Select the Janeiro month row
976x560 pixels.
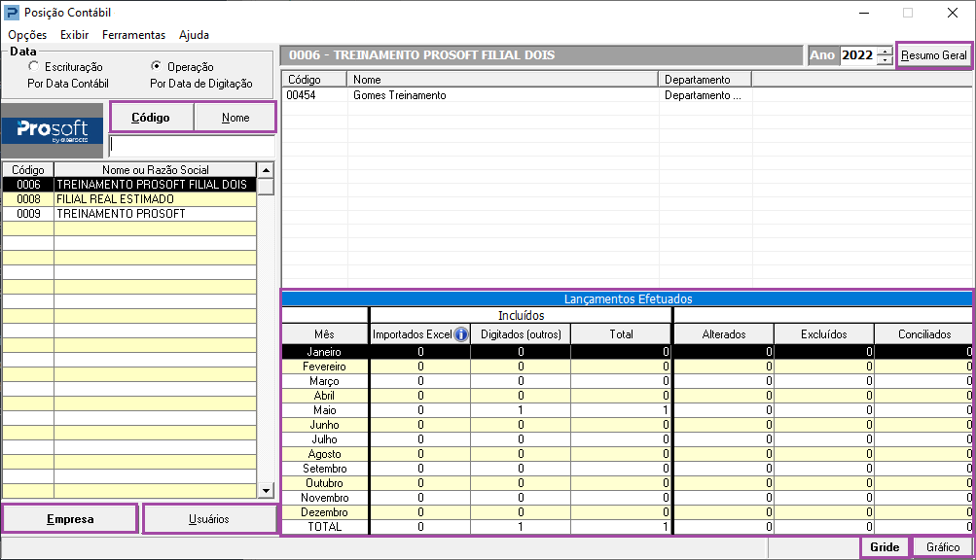coord(627,352)
